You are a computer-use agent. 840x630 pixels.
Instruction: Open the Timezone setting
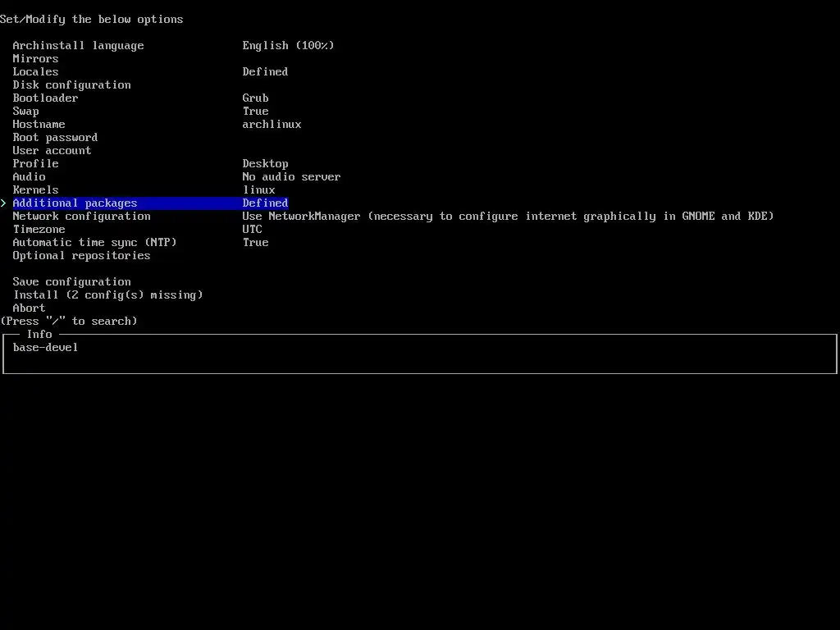click(39, 230)
